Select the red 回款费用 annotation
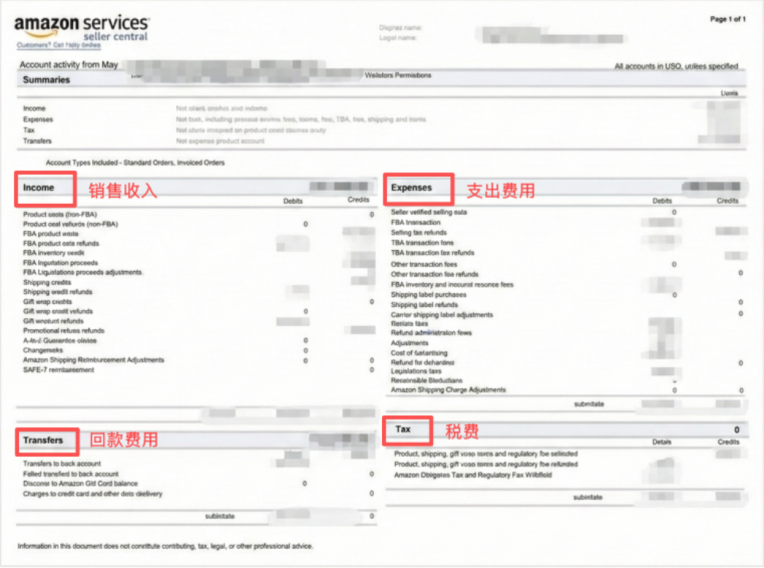 click(124, 440)
